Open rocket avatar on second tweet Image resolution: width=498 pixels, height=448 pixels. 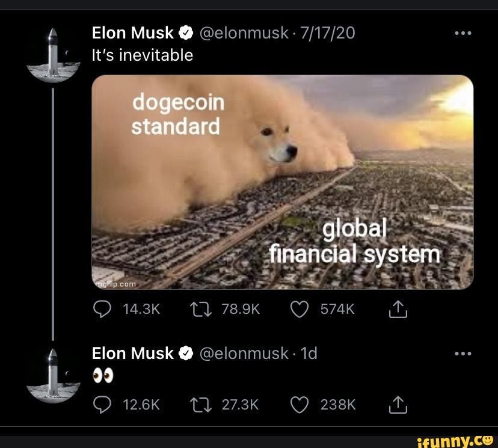point(54,376)
